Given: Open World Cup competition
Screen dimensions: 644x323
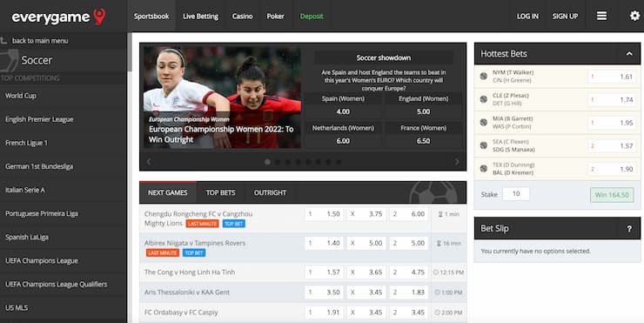Looking at the screenshot, I should click(x=64, y=96).
